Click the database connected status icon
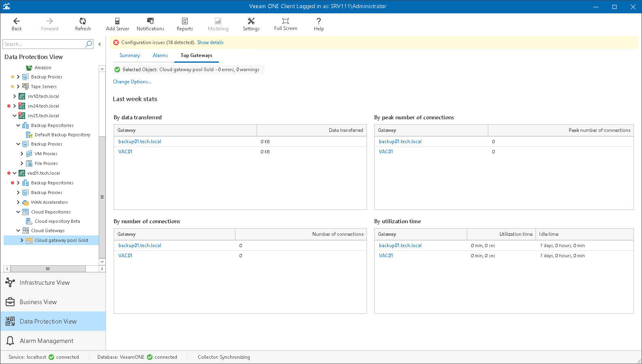The image size is (642, 364). point(150,357)
